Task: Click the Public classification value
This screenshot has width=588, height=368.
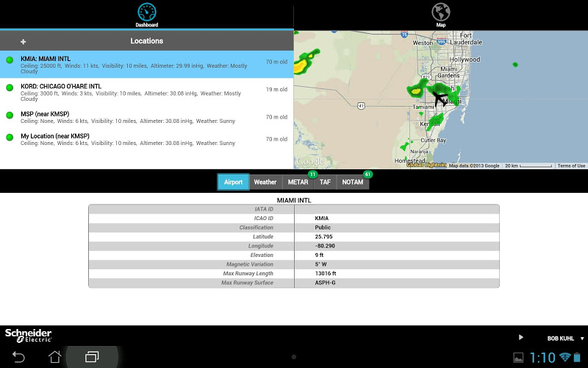Action: coord(323,227)
